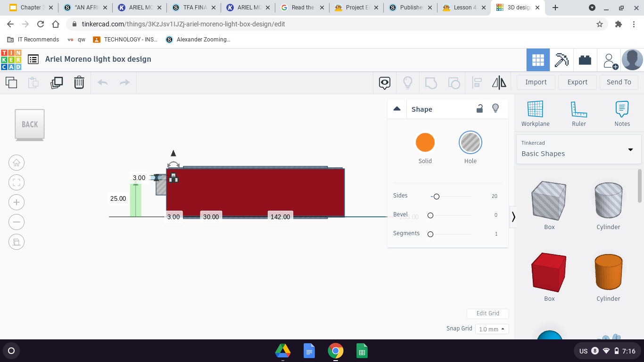
Task: Open the Snap Grid dropdown
Action: tap(492, 329)
